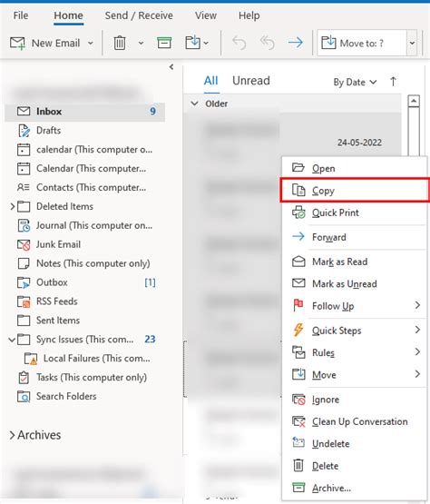Screen dimensions: 430x504
Task: Click the Clean Up Conversation icon
Action: click(x=298, y=421)
